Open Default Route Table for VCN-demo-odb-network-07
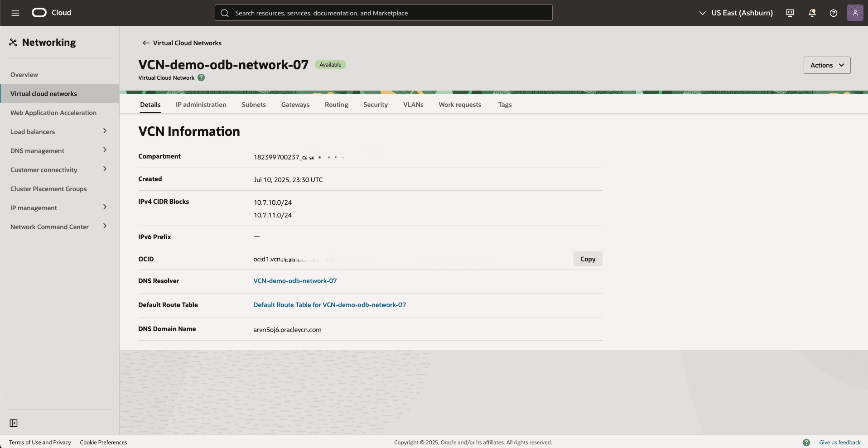The height and width of the screenshot is (448, 868). (329, 305)
